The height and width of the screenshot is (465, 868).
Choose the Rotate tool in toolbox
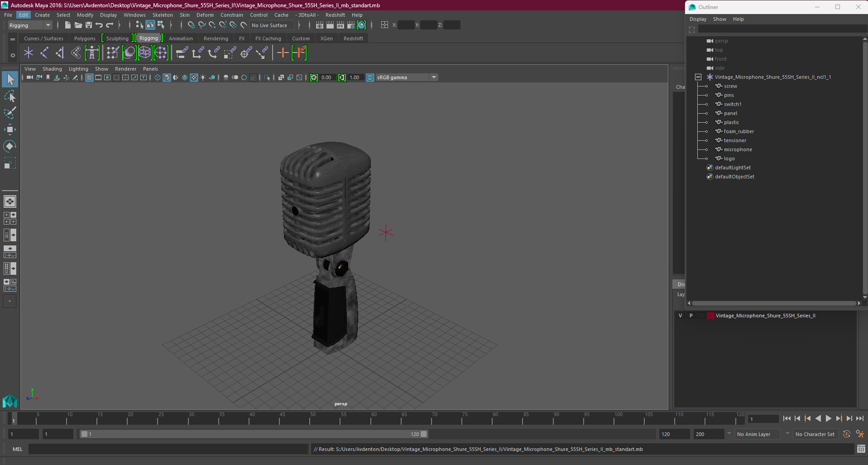[x=10, y=146]
